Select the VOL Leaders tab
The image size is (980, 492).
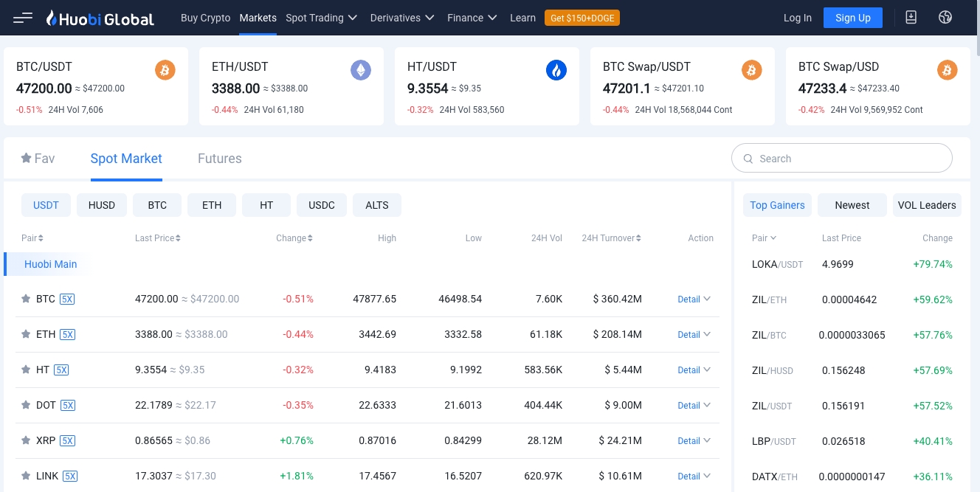tap(927, 205)
